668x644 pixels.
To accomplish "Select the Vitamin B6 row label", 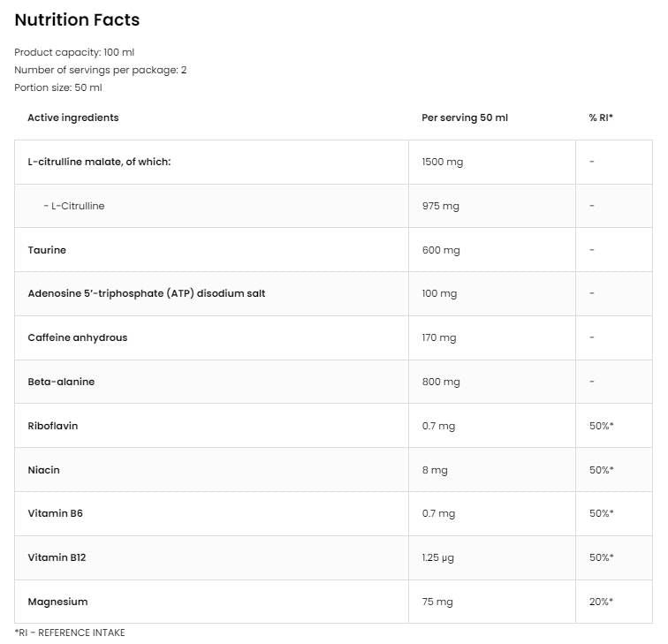I will 55,513.
